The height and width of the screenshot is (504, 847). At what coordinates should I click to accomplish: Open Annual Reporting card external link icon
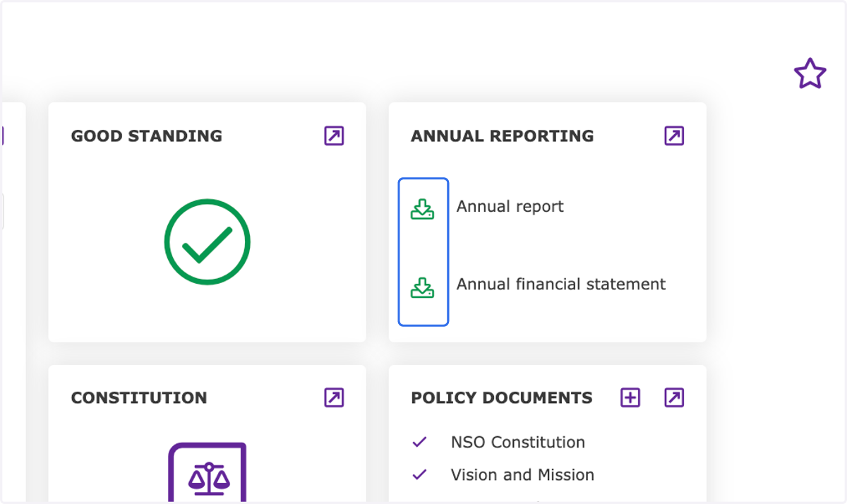tap(674, 136)
